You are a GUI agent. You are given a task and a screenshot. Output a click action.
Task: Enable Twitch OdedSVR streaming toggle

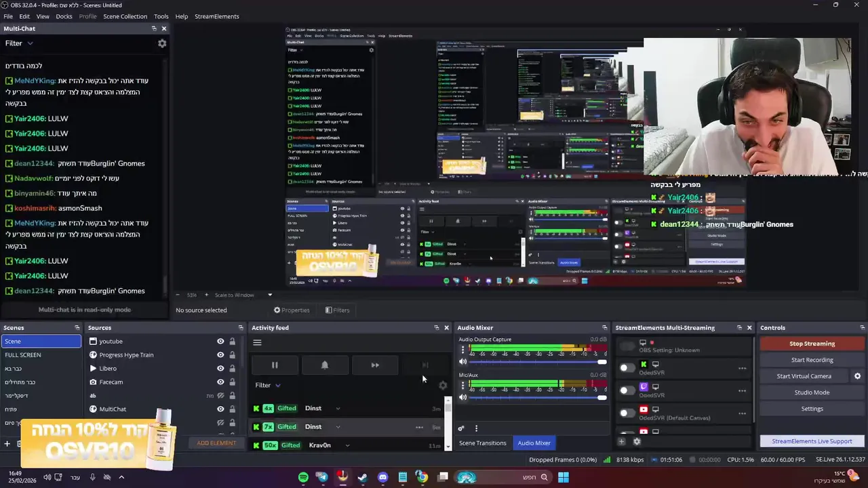pos(627,390)
